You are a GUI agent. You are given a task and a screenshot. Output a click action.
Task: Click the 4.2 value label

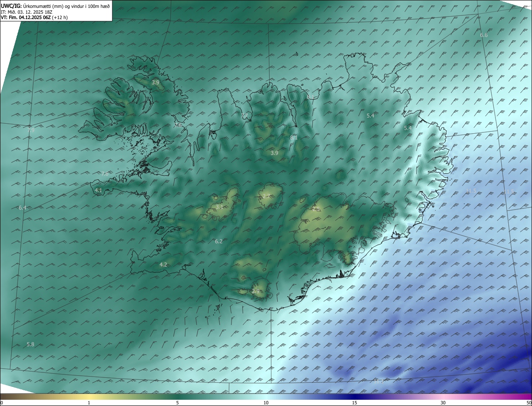coord(163,264)
